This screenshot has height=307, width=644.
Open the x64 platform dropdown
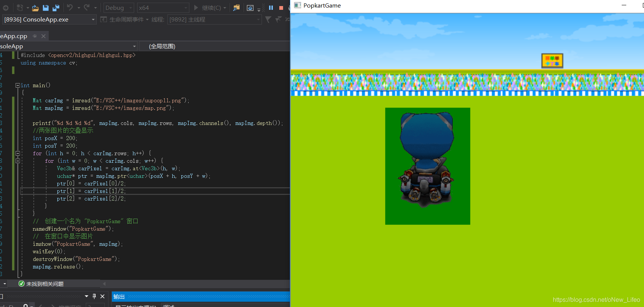(x=163, y=8)
